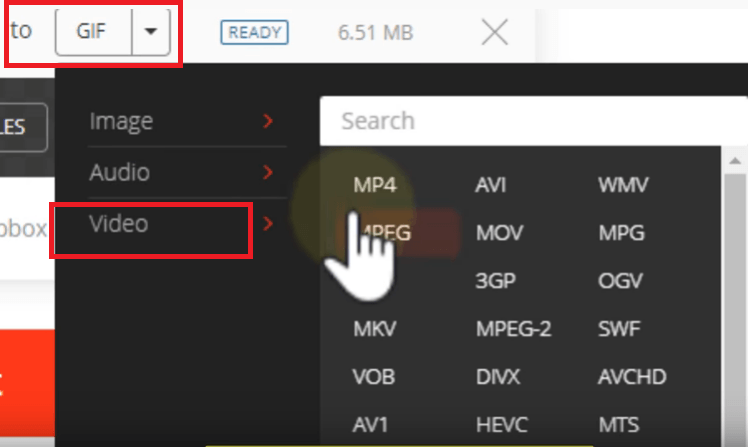Expand the Image category chevron
This screenshot has width=748, height=447.
268,121
